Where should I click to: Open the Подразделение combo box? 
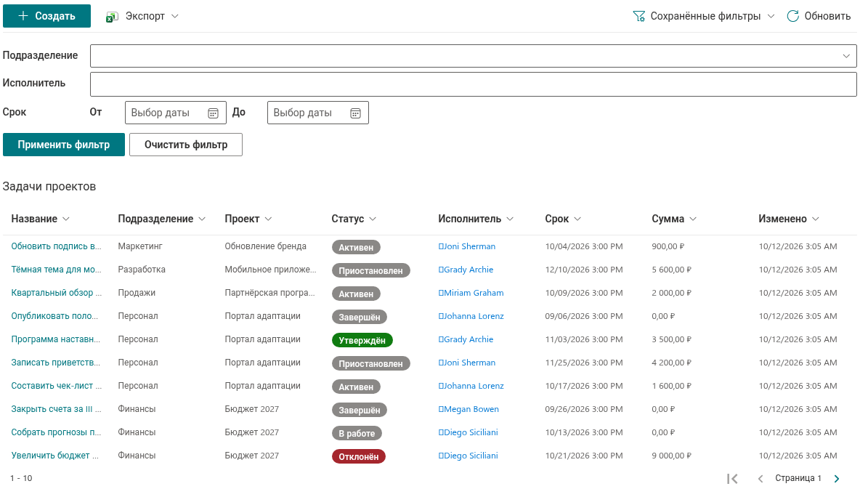click(474, 56)
